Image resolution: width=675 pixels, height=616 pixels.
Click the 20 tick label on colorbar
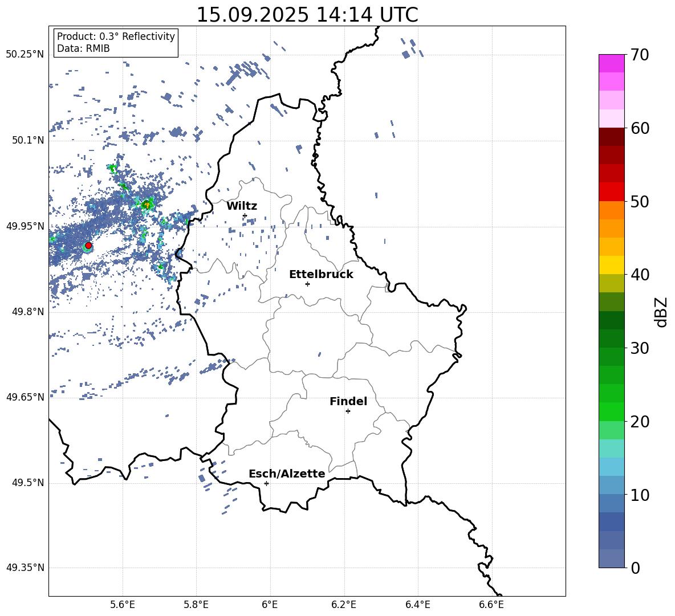click(640, 421)
